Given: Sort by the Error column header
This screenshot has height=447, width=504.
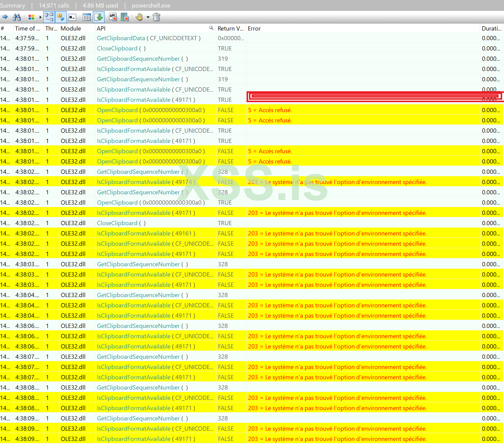Looking at the screenshot, I should pyautogui.click(x=254, y=28).
